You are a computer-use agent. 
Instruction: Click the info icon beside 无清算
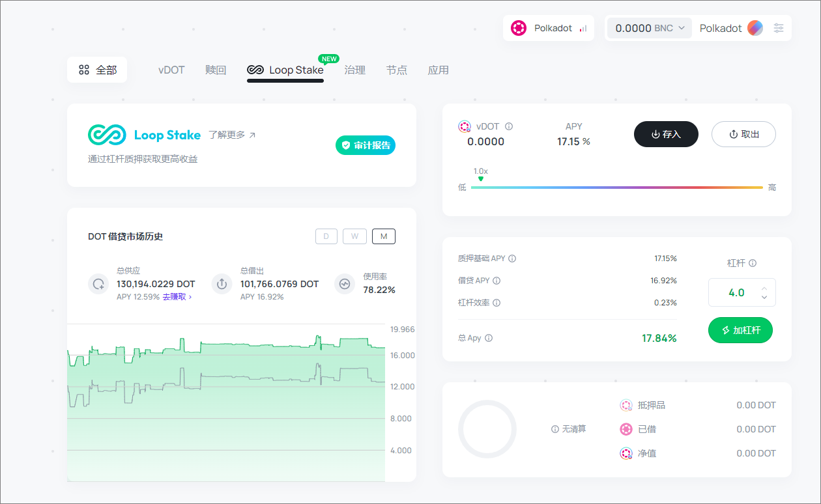point(555,429)
